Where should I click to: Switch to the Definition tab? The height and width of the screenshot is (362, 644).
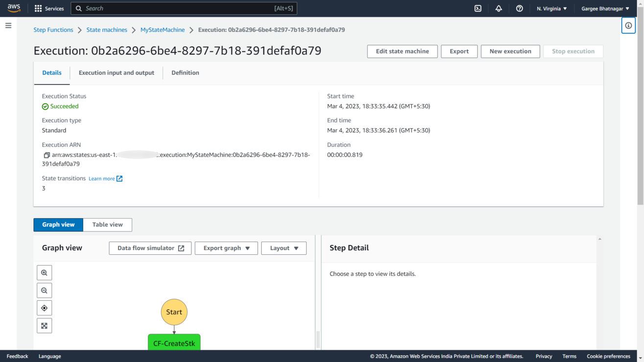coord(185,73)
